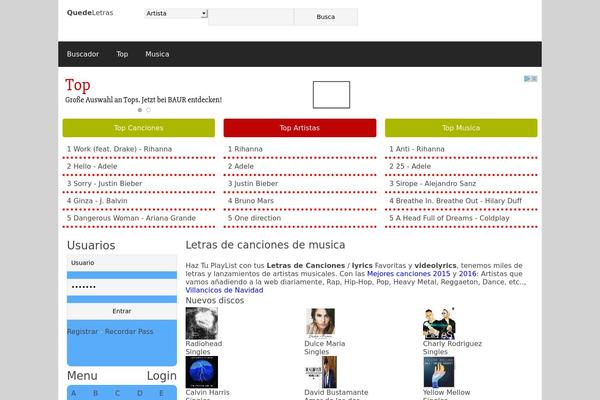Image resolution: width=600 pixels, height=400 pixels.
Task: Open artist 2 Adele
Action: (241, 166)
